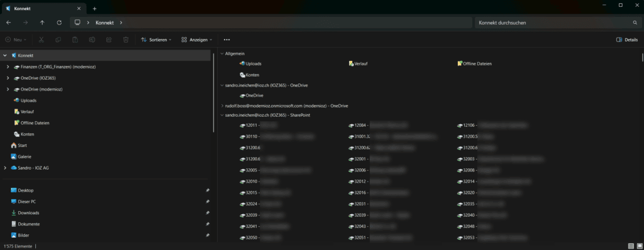Image resolution: width=644 pixels, height=250 pixels.
Task: Click Konnekt breadcrumb in address bar
Action: (x=105, y=23)
